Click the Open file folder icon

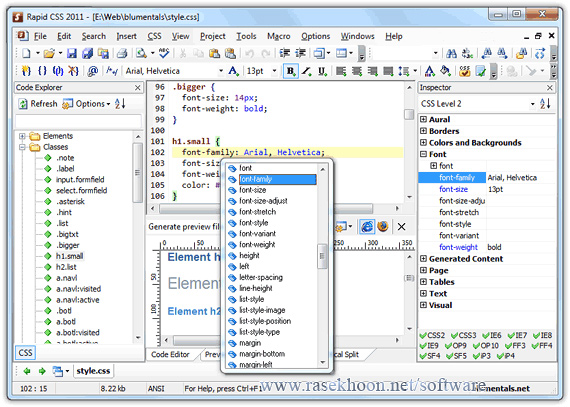(x=49, y=53)
